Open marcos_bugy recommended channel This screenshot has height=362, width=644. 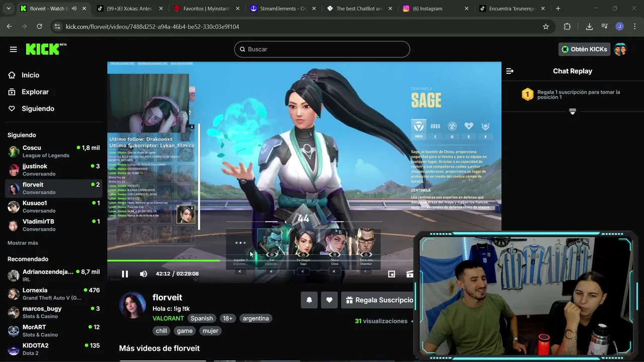tap(53, 312)
